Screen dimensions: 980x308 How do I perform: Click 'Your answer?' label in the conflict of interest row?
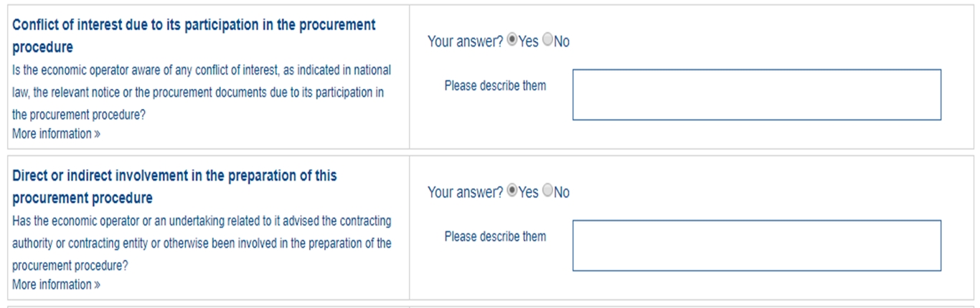click(x=465, y=42)
